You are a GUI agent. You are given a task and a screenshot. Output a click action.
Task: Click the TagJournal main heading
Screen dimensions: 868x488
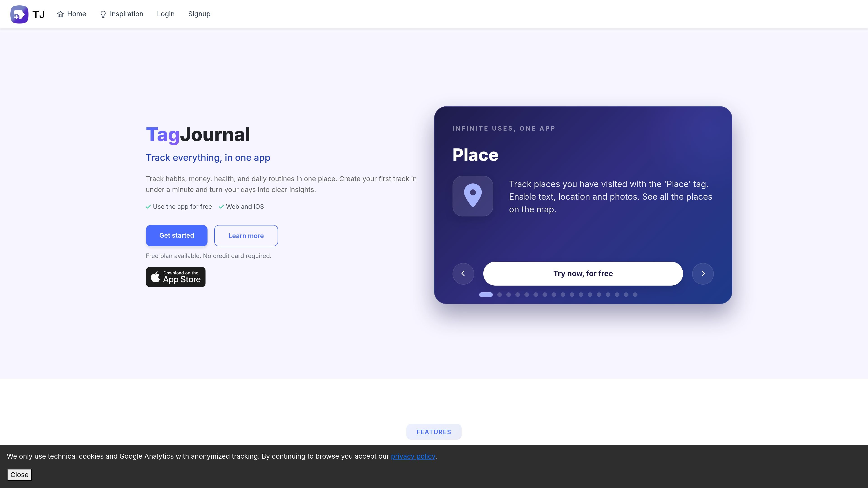coord(198,135)
